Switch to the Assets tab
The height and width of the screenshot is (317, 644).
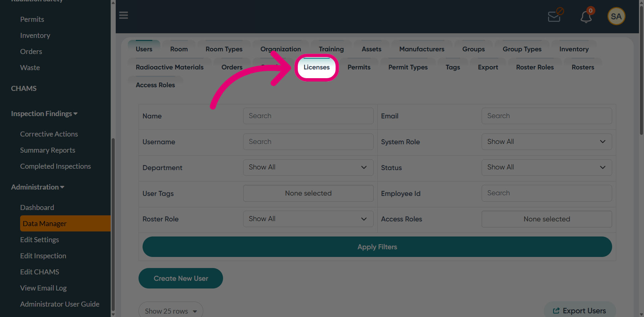pyautogui.click(x=371, y=49)
